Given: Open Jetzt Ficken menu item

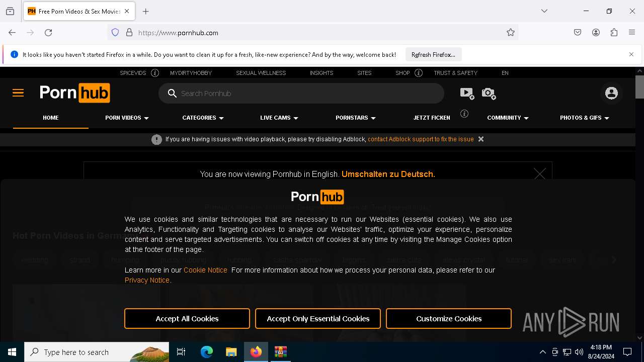Looking at the screenshot, I should [432, 118].
